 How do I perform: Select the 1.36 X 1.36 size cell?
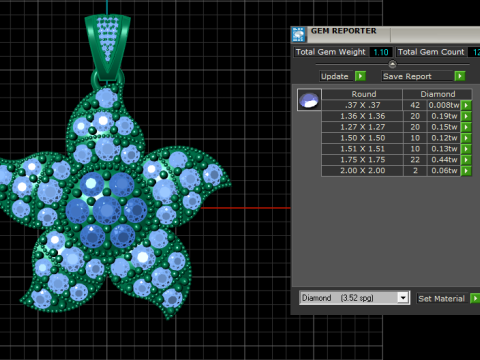tap(362, 116)
